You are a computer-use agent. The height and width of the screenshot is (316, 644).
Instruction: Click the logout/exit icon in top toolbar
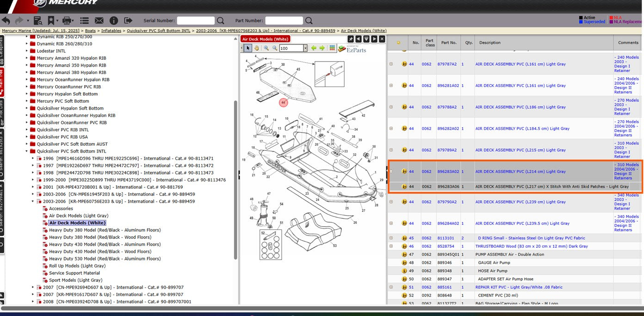click(128, 20)
